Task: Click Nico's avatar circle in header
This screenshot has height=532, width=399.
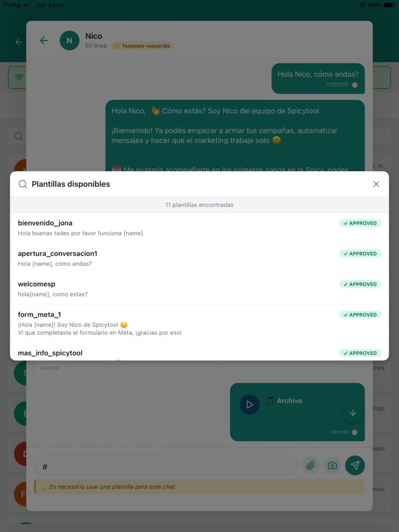Action: click(x=69, y=40)
